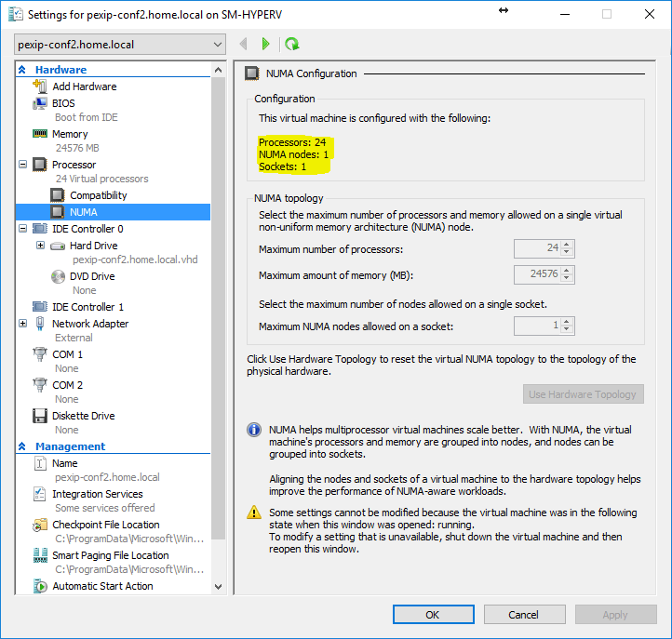
Task: Click the Integration Services icon
Action: pyautogui.click(x=39, y=494)
